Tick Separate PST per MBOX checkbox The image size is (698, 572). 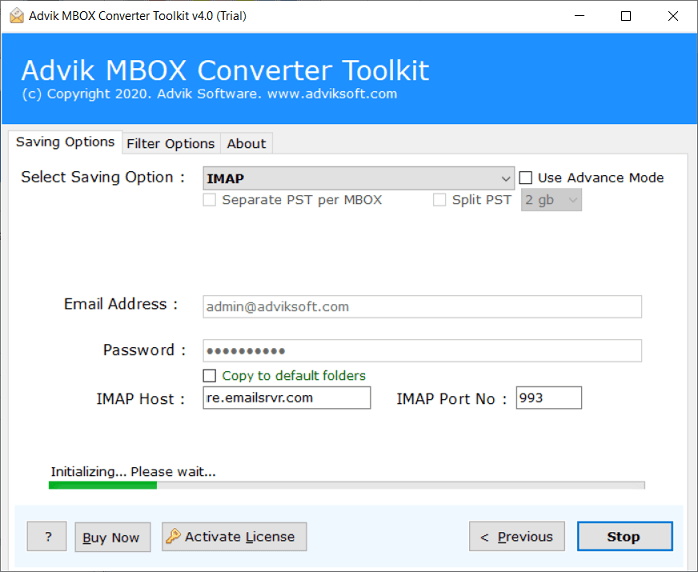click(x=209, y=199)
